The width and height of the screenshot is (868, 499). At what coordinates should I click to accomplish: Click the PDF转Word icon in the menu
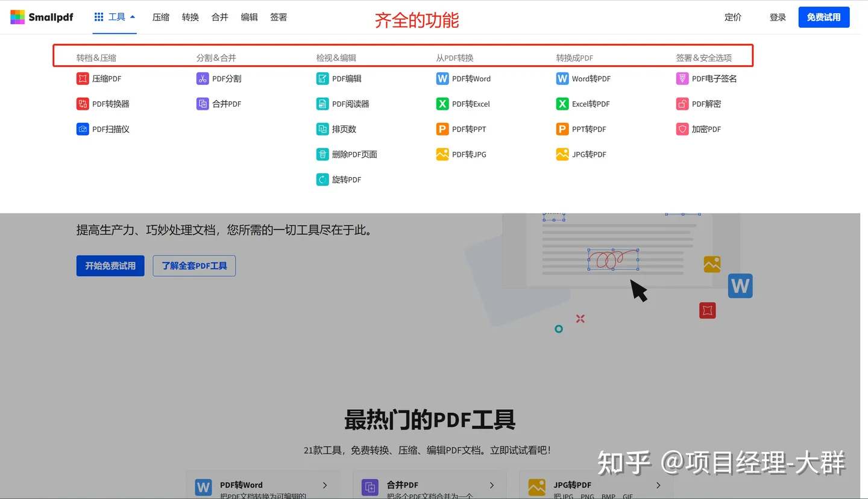[442, 78]
